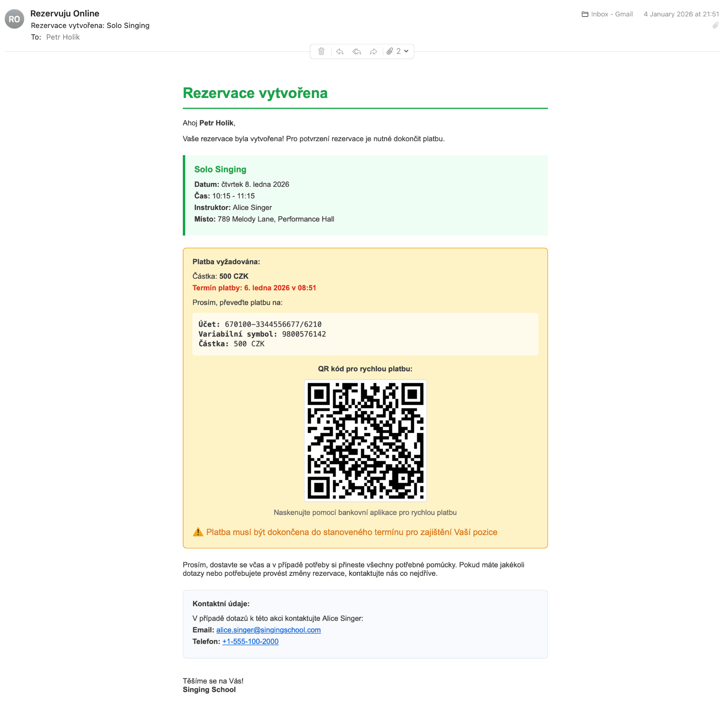Email alice.singer@singingschool.com via the link
The width and height of the screenshot is (728, 703).
coord(268,630)
